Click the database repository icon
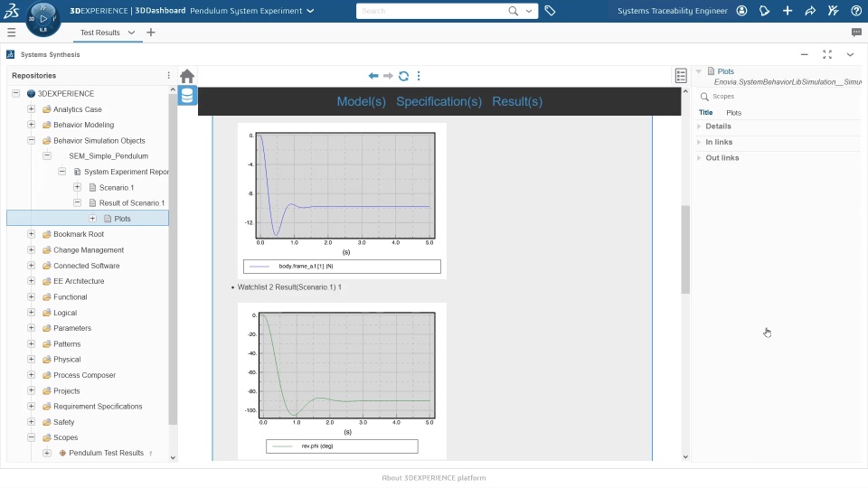The width and height of the screenshot is (868, 488). (187, 96)
